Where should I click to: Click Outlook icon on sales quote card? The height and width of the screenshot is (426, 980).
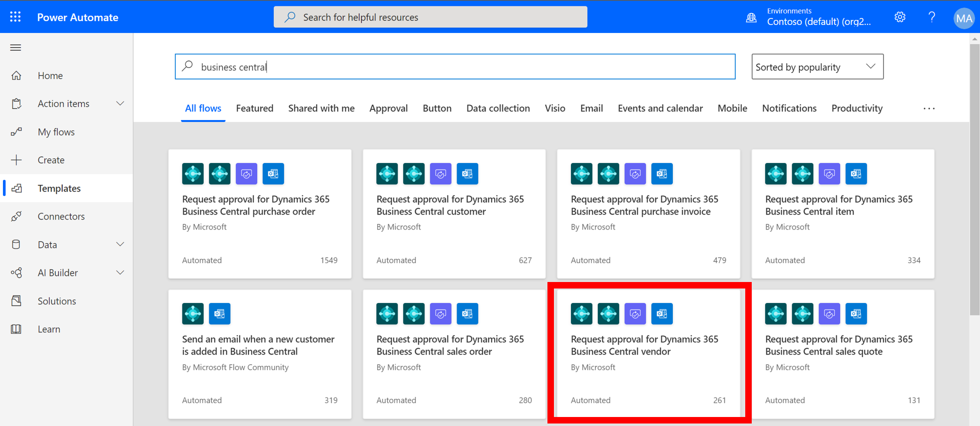tap(856, 313)
